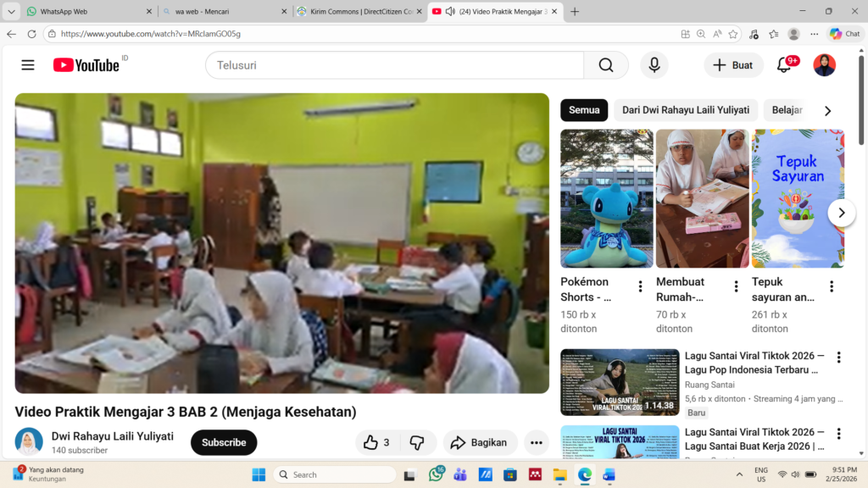Select the "Dari Dwi Rahayu Laili Yuliyati" chip

[x=685, y=110]
